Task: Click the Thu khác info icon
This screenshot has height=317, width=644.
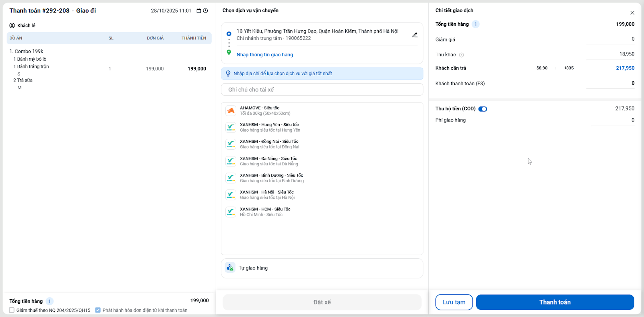Action: (462, 55)
